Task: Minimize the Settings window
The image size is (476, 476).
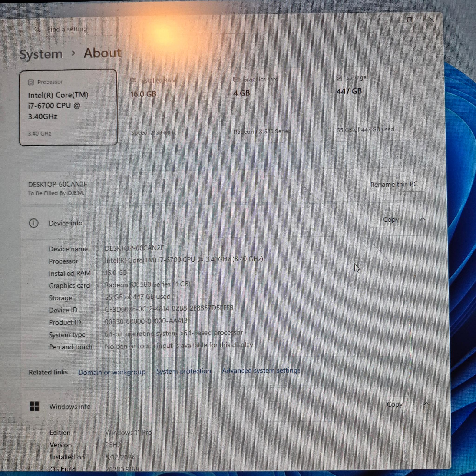Action: 387,20
